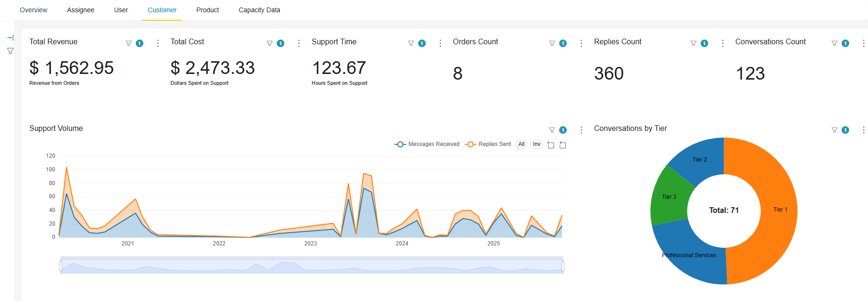Open Support Volume filter count badge

coord(563,130)
